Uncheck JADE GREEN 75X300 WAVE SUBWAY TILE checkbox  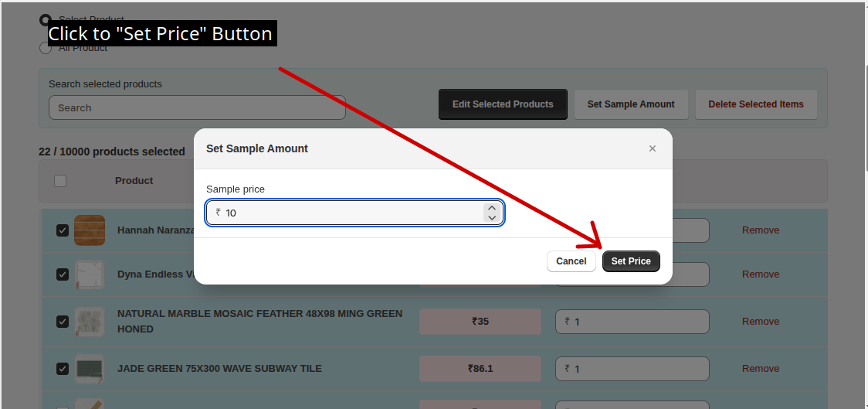click(63, 369)
